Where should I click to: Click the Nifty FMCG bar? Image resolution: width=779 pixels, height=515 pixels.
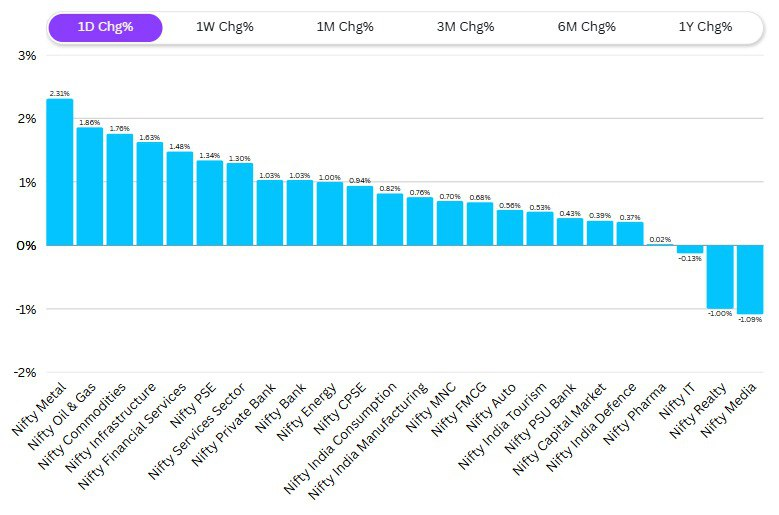coord(480,224)
